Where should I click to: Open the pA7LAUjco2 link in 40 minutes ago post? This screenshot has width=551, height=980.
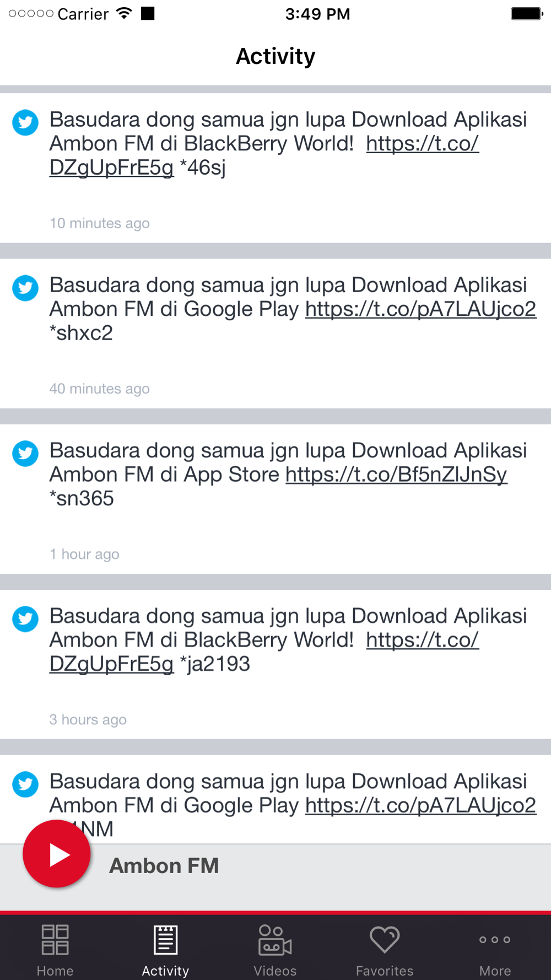420,309
